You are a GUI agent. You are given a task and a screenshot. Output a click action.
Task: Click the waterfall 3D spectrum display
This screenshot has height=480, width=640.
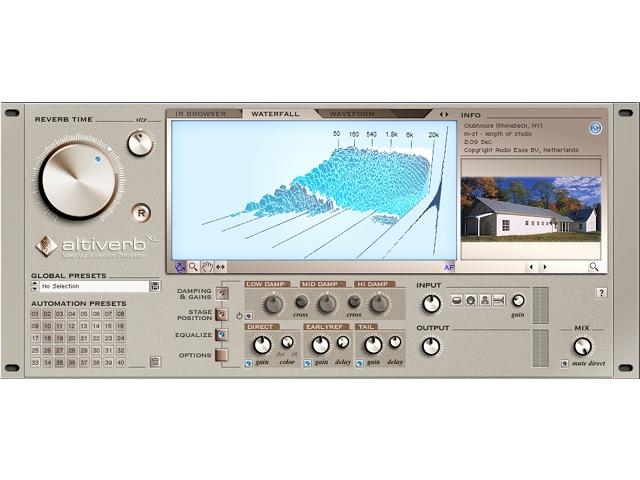[313, 190]
